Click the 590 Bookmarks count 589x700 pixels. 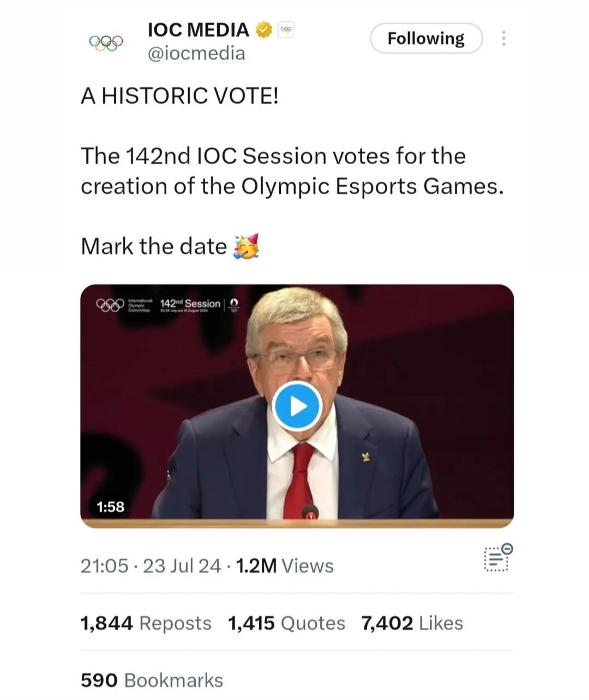coord(152,680)
